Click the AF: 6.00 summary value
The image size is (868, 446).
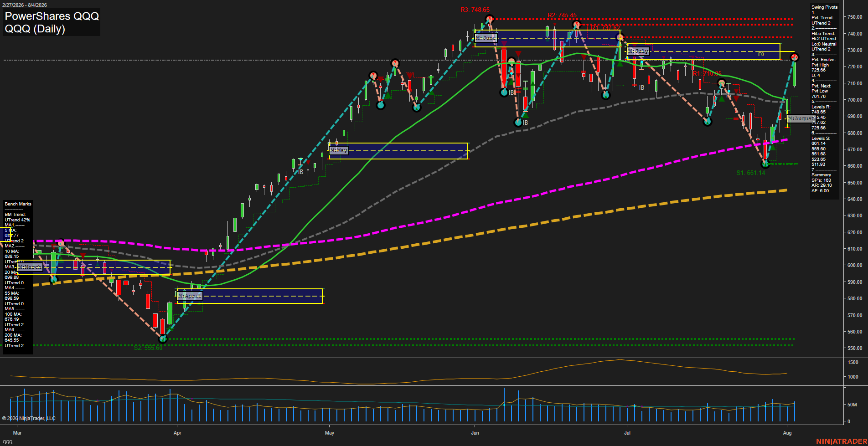click(820, 191)
